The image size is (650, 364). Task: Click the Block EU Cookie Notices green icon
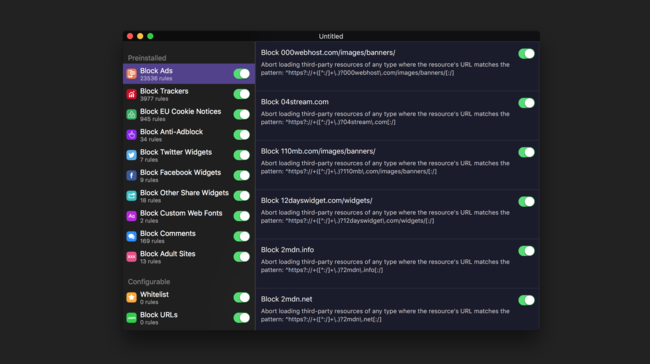coord(131,114)
